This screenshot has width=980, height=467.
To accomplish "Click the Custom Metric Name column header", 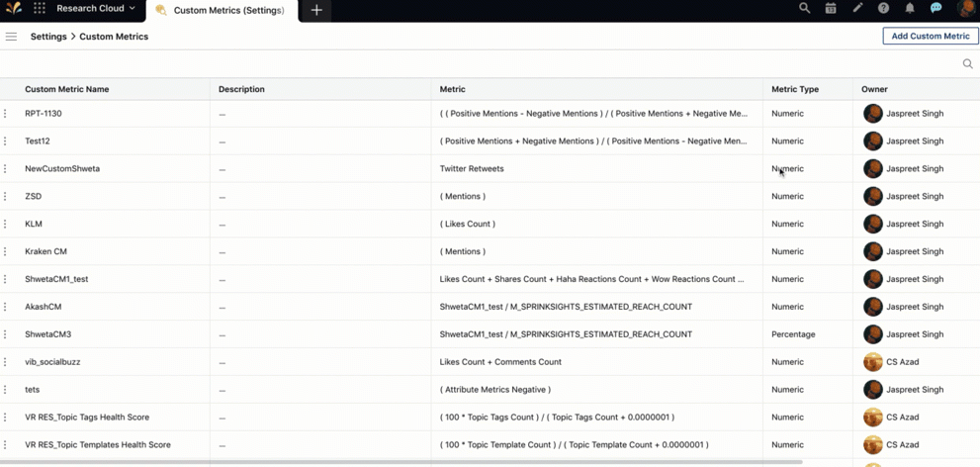I will click(67, 89).
